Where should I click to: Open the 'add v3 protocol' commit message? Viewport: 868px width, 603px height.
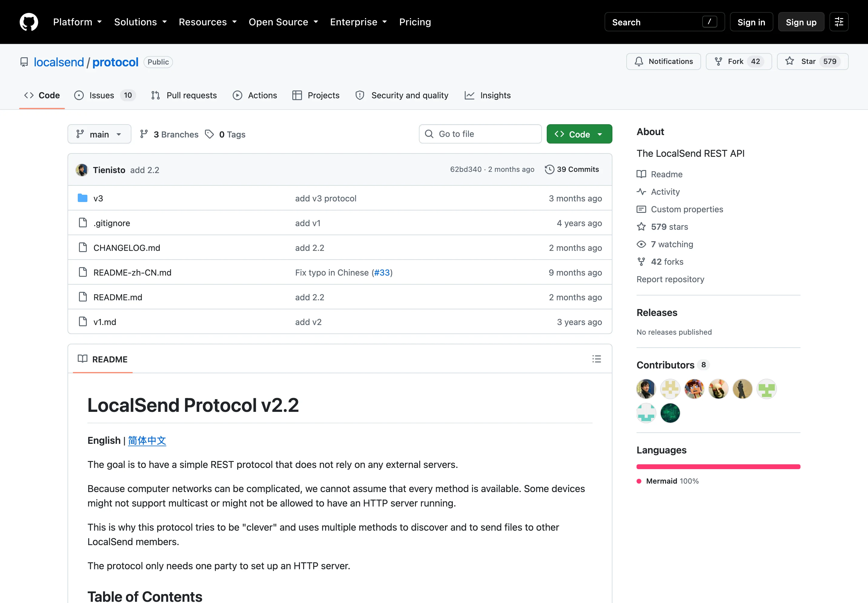pyautogui.click(x=325, y=198)
